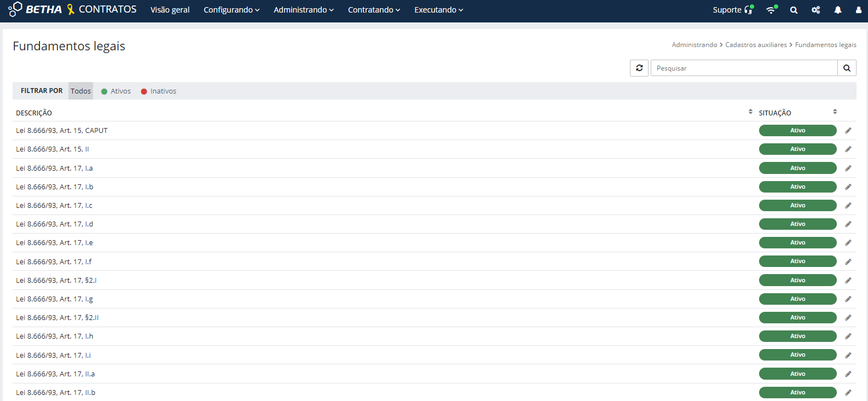
Task: Edit row Art. 17, I.f pencil icon
Action: point(848,261)
